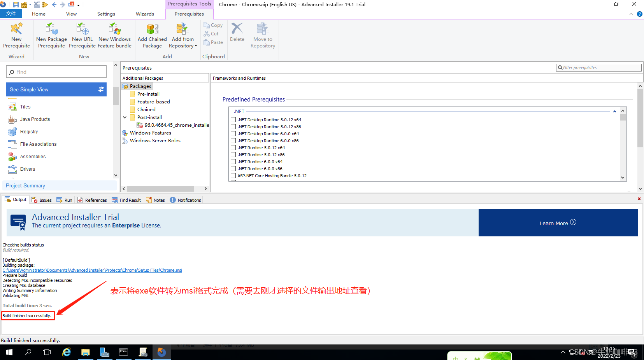This screenshot has width=644, height=360.
Task: Switch to the Notifications tab
Action: (x=186, y=200)
